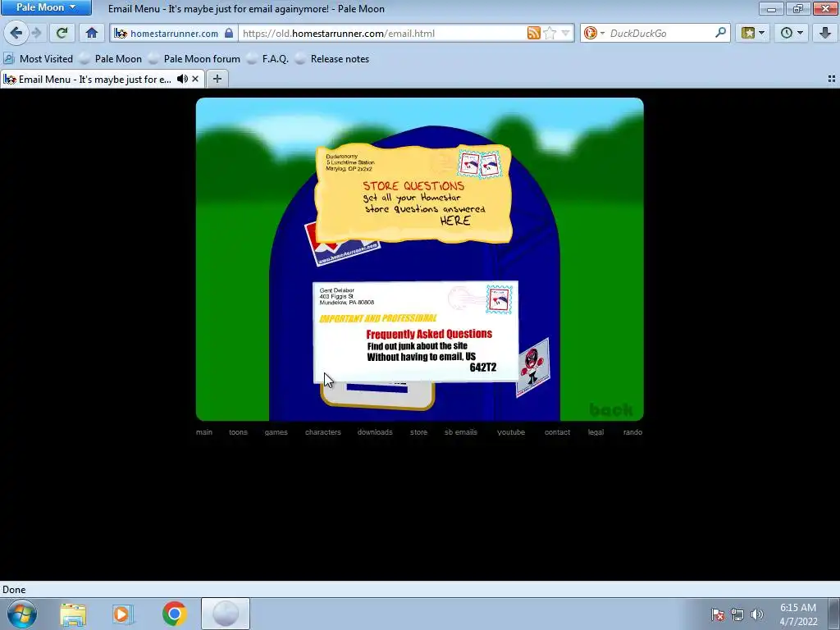The image size is (840, 630).
Task: Go to characters in the site navigation
Action: [x=323, y=432]
